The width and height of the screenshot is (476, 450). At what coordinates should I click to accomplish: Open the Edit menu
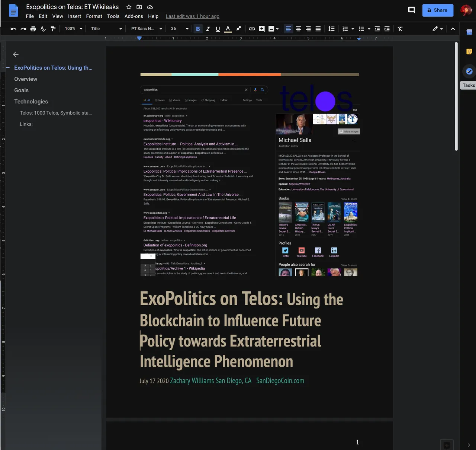pyautogui.click(x=43, y=16)
